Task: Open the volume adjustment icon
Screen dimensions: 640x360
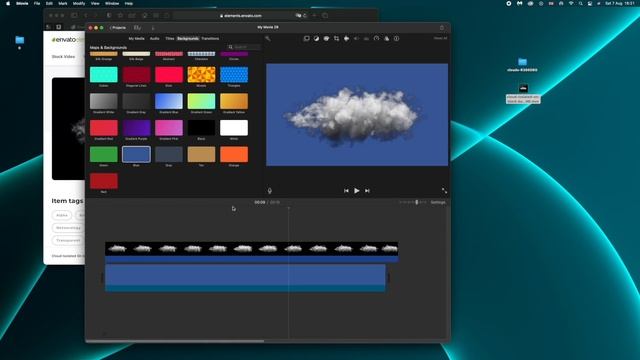Action: click(x=356, y=38)
